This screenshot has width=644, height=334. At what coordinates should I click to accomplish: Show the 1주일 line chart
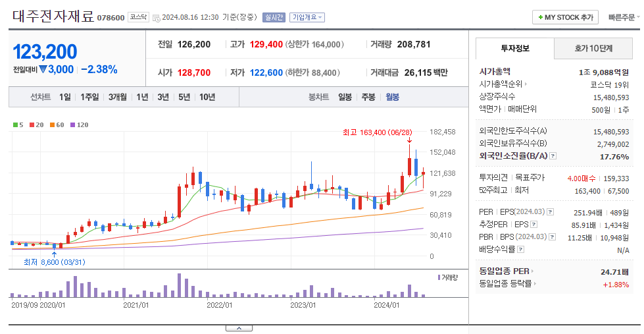89,97
